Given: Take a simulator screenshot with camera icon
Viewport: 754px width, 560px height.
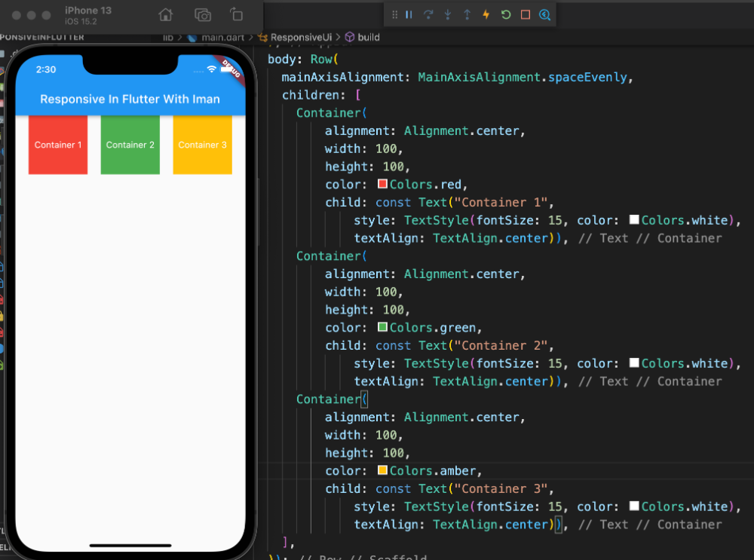Looking at the screenshot, I should 202,15.
